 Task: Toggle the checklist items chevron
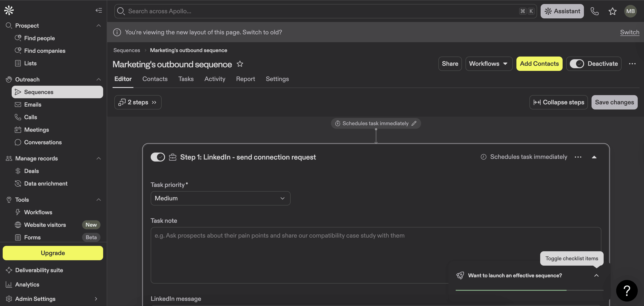pos(596,275)
